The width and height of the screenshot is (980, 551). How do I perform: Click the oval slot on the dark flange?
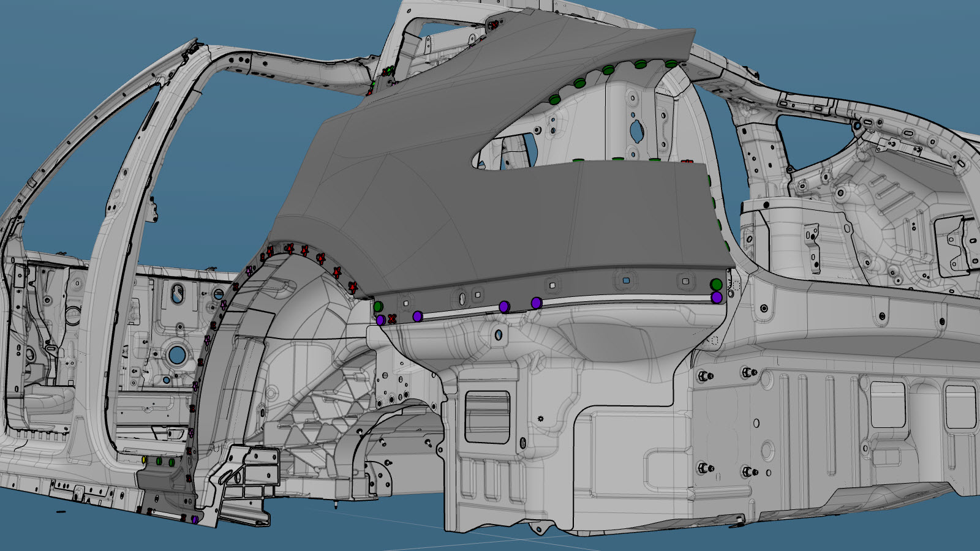(461, 298)
